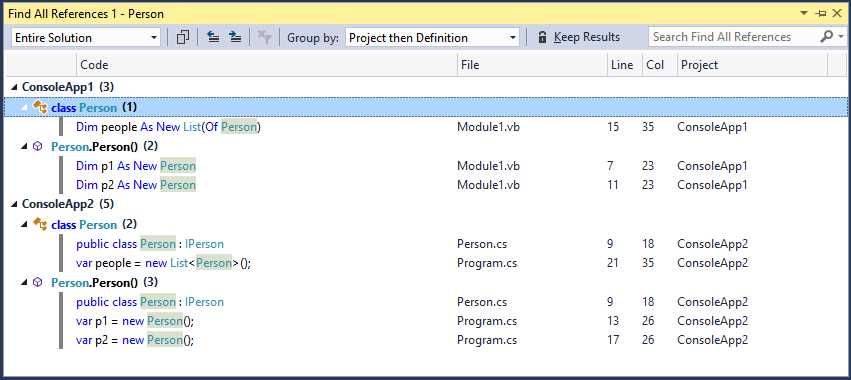Click the 'ConsoleApp2 (5)' group label
Viewport: 851px width, 380px height.
(67, 205)
